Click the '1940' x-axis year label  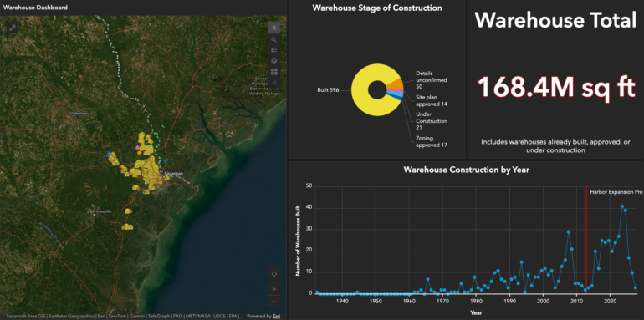(342, 301)
